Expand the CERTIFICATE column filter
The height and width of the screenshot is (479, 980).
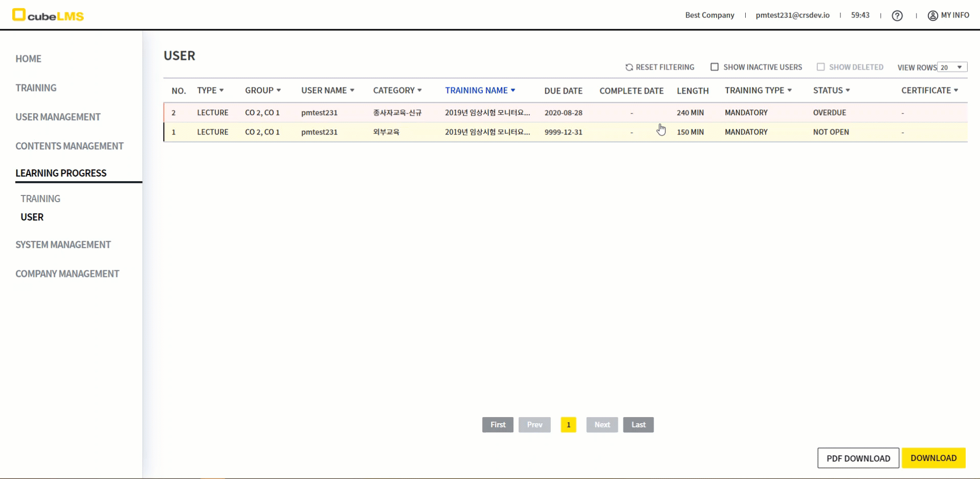(956, 91)
